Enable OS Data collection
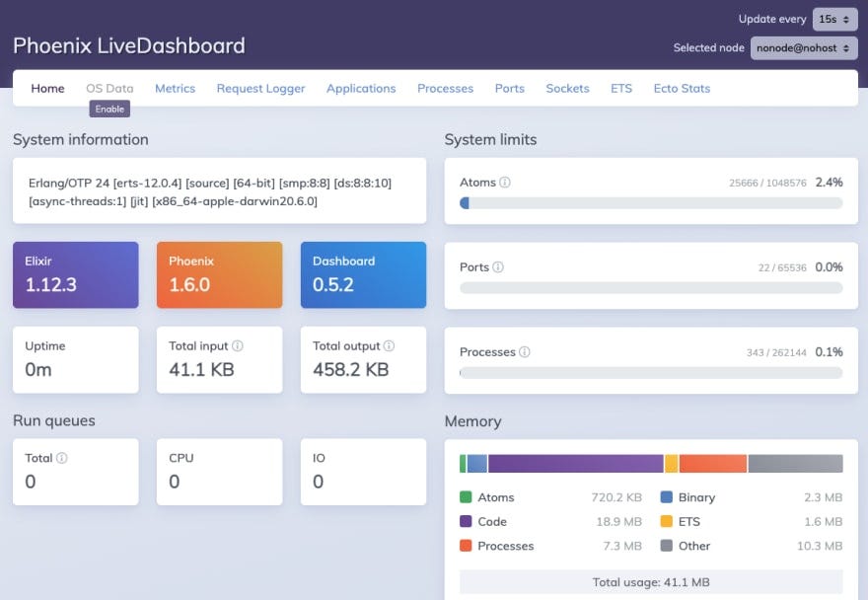The height and width of the screenshot is (600, 868). pos(109,109)
